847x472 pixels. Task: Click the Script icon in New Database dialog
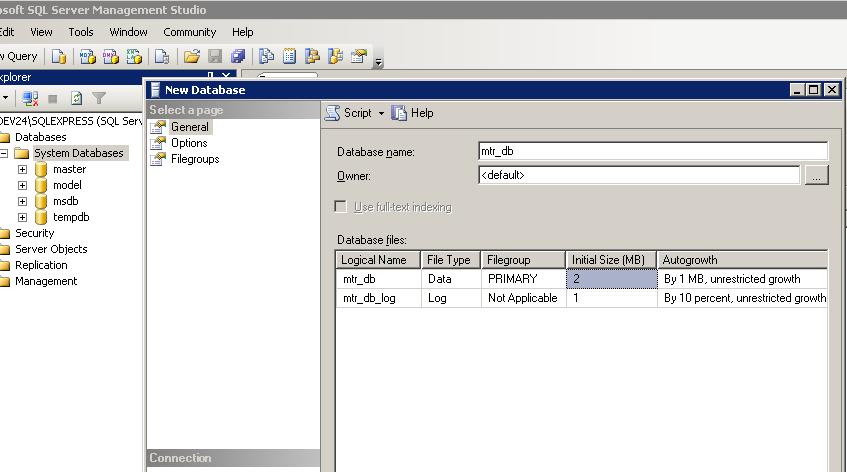click(332, 113)
